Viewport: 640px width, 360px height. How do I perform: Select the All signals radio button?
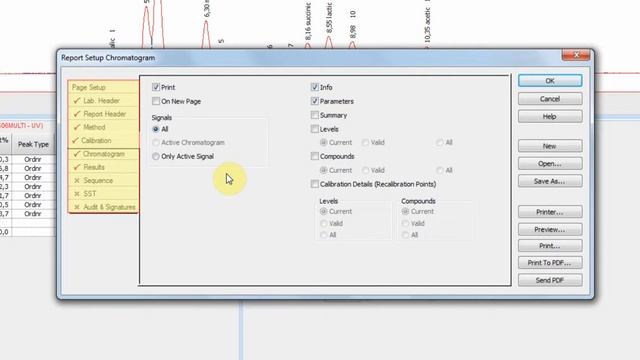156,129
